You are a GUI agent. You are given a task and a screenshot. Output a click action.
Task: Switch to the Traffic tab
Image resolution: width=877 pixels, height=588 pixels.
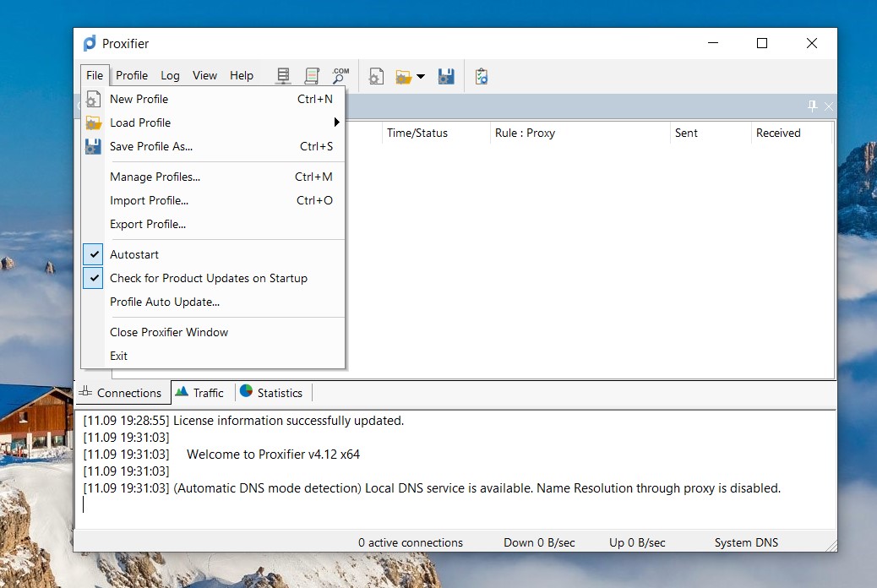201,393
